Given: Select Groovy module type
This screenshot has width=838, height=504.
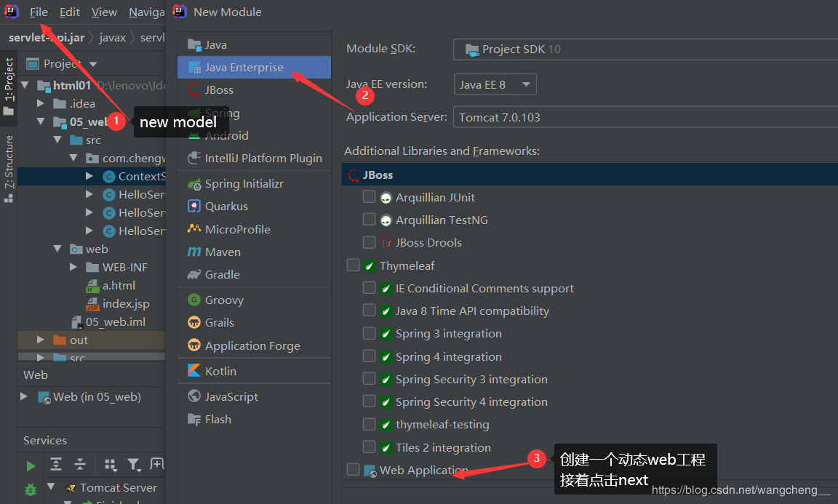Looking at the screenshot, I should [x=254, y=300].
